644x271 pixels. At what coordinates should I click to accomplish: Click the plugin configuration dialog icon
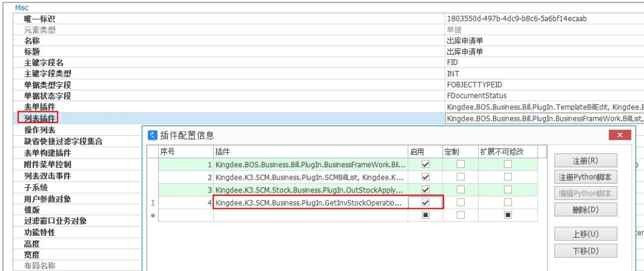point(152,136)
